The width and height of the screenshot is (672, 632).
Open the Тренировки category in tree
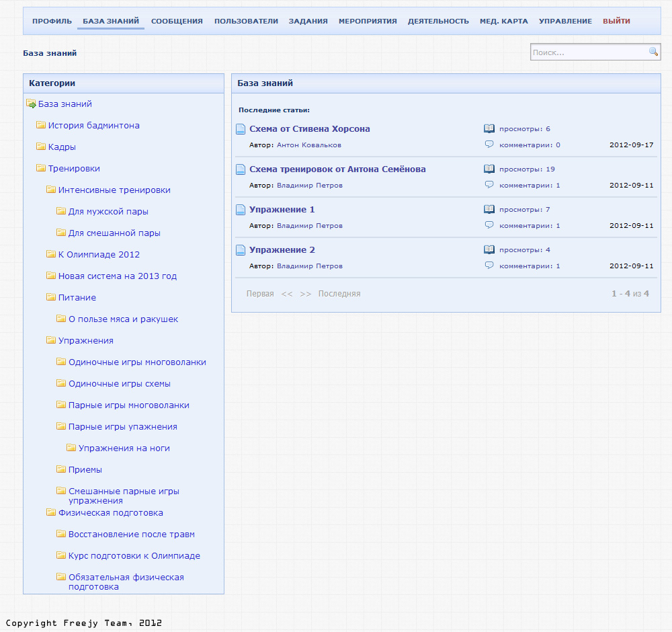[74, 169]
